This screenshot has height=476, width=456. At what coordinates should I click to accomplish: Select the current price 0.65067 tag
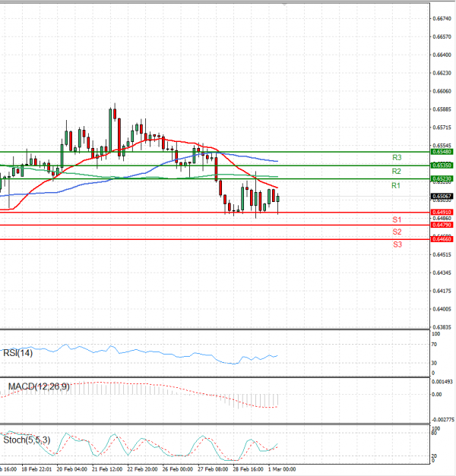tap(442, 197)
